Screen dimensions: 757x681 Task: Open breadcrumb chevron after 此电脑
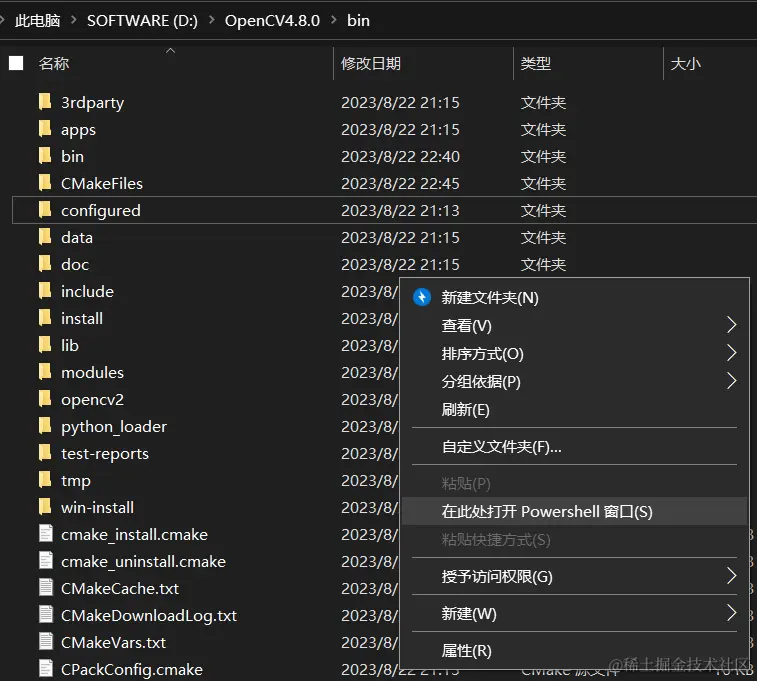click(73, 20)
